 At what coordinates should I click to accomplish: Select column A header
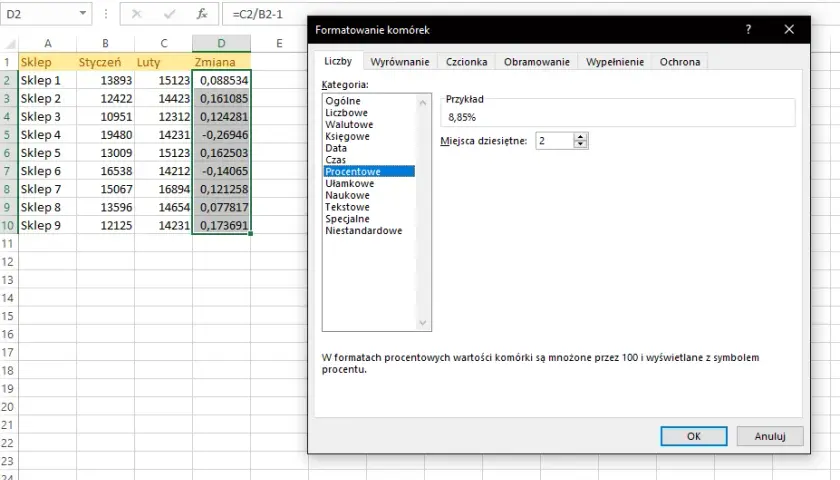(48, 43)
